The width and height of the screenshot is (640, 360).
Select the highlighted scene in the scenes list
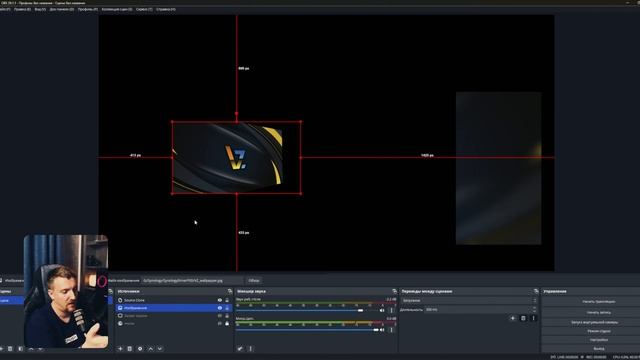(x=11, y=300)
